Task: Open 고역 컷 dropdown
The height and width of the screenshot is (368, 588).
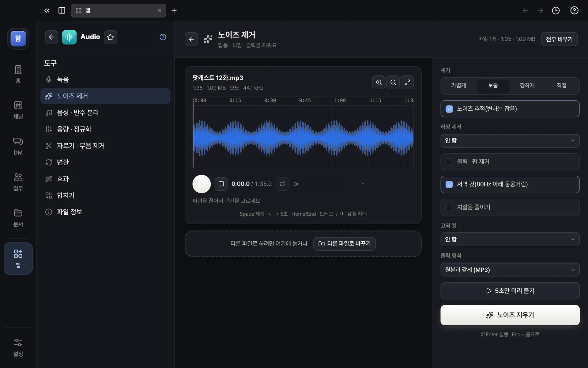Action: pos(510,239)
